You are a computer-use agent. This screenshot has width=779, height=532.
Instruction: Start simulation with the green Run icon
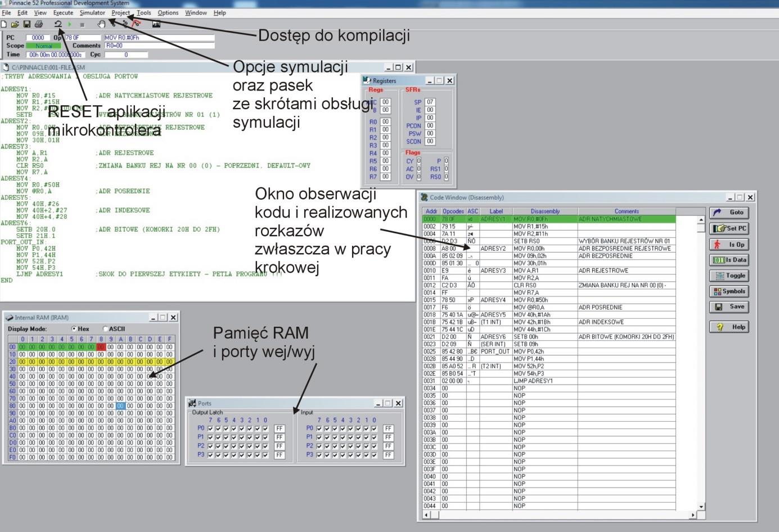tap(70, 24)
